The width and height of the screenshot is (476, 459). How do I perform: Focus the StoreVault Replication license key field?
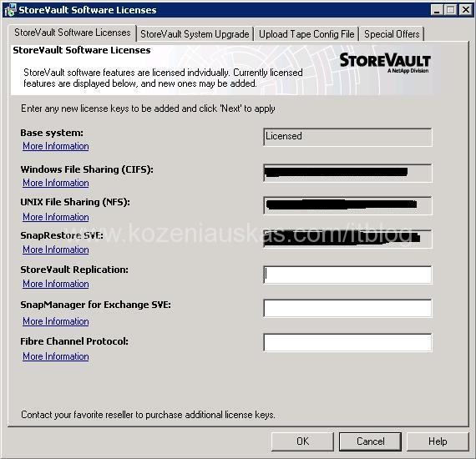coord(347,275)
